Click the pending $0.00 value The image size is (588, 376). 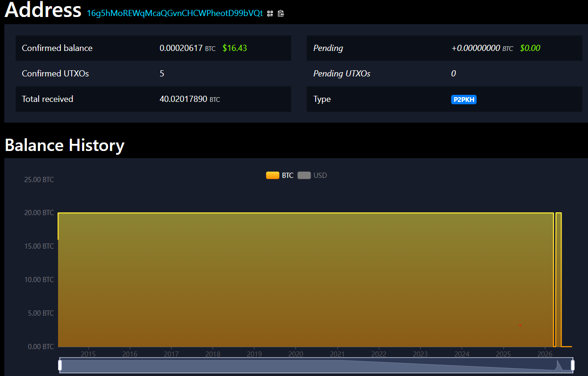(x=530, y=48)
